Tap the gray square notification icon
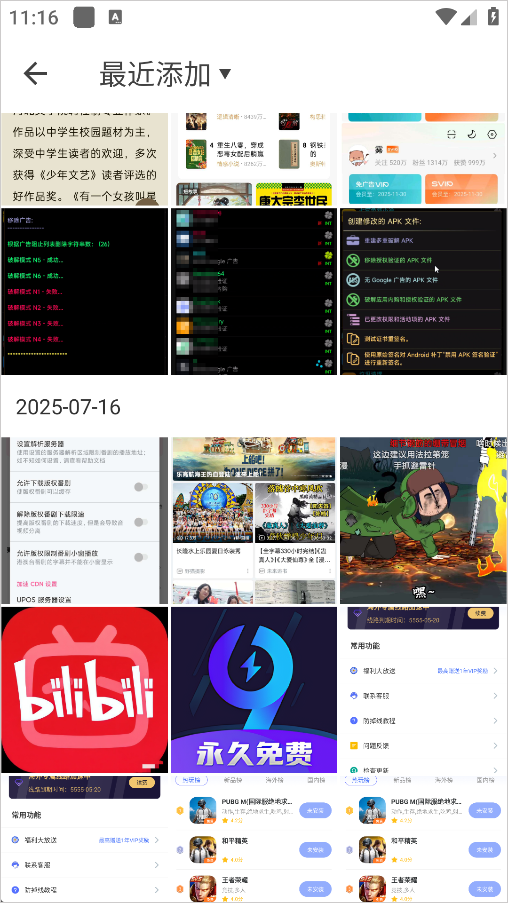 [x=84, y=17]
